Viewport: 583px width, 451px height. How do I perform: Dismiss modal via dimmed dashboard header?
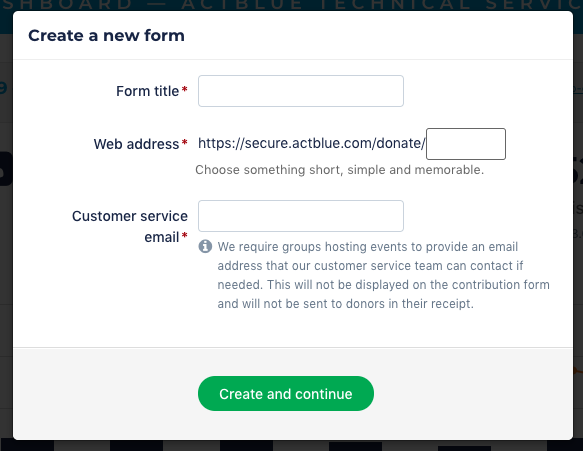[x=292, y=5]
